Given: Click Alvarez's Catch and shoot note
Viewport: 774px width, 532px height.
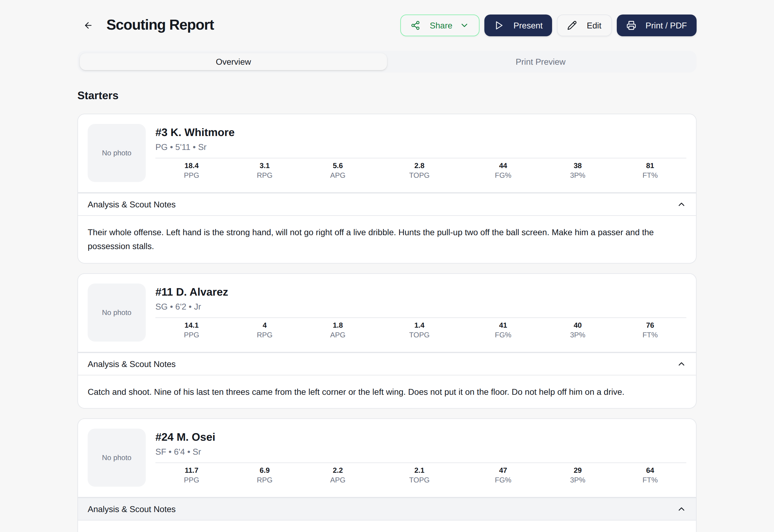Looking at the screenshot, I should [x=356, y=392].
